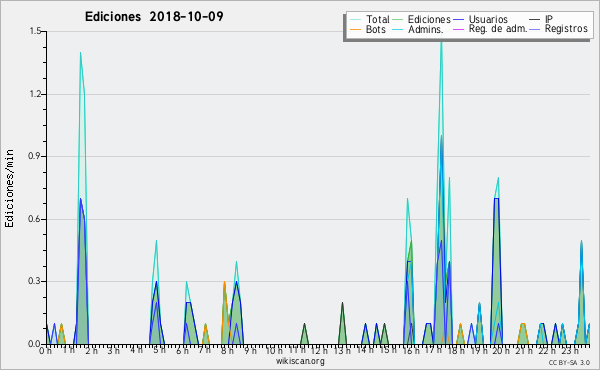Image resolution: width=600 pixels, height=370 pixels.
Task: Click the CC BY-SA 3.0 license text
Action: tap(569, 362)
